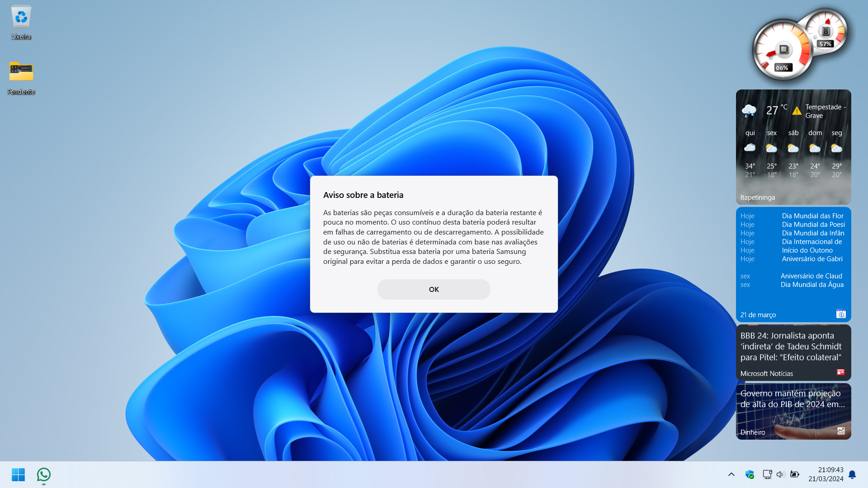This screenshot has height=488, width=868.
Task: Click the severe storm warning icon in weather widget
Action: tap(797, 110)
